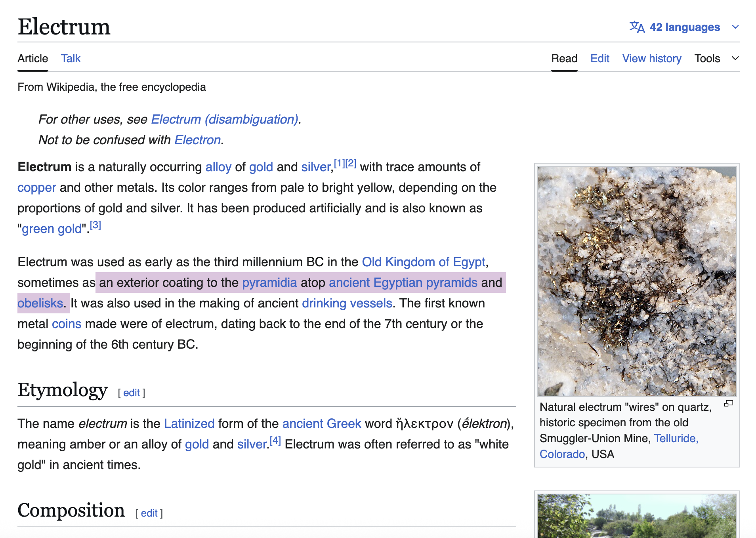Screen dimensions: 756x538
Task: Open the silver link in Etymology
Action: [x=252, y=445]
